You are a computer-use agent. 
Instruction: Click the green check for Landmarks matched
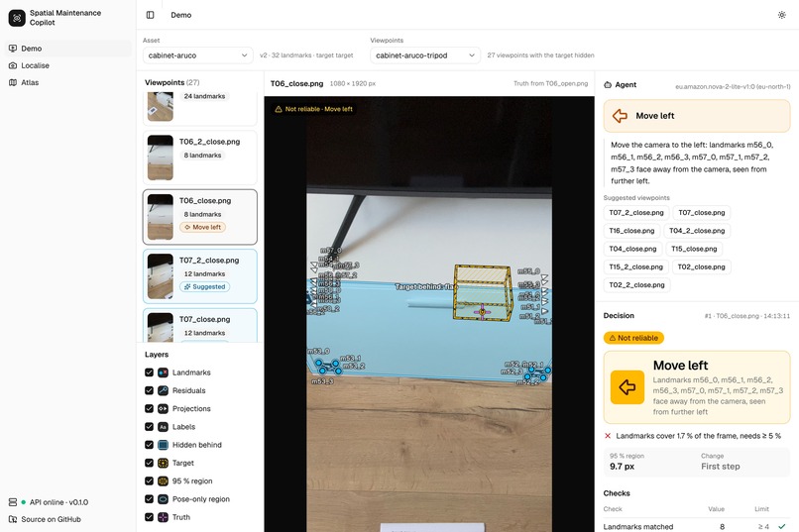[782, 526]
